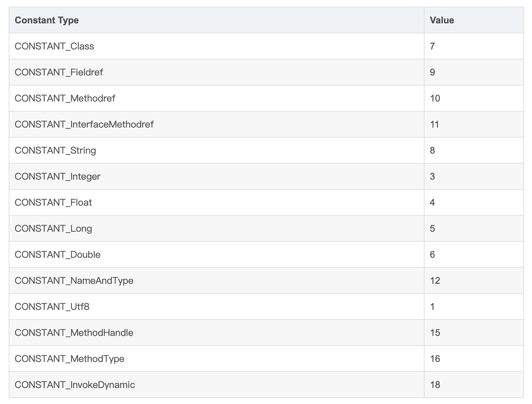Click the CONSTANT_Methodref text
The image size is (532, 404).
click(65, 98)
